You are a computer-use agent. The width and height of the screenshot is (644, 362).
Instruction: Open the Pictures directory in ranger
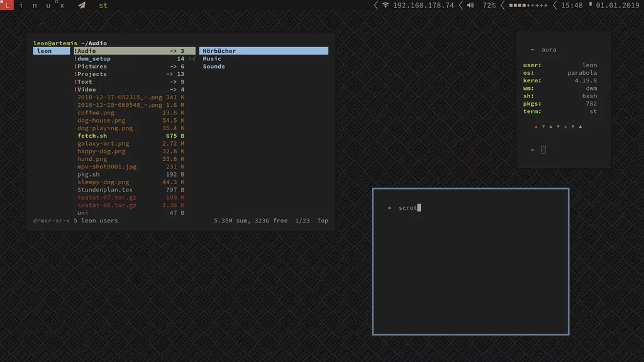coord(92,67)
